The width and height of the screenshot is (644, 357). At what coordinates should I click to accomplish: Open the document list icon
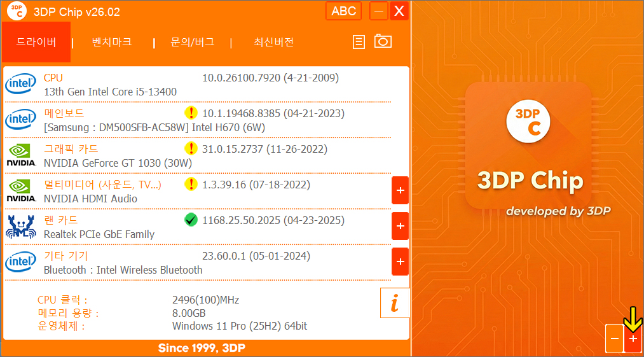point(359,42)
